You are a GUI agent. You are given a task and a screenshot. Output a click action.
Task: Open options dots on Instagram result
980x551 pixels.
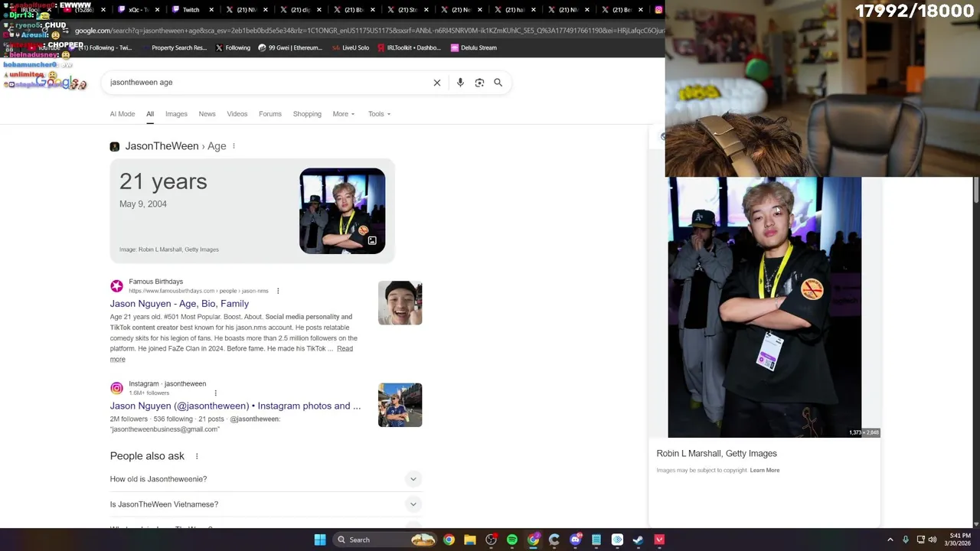[x=215, y=393]
